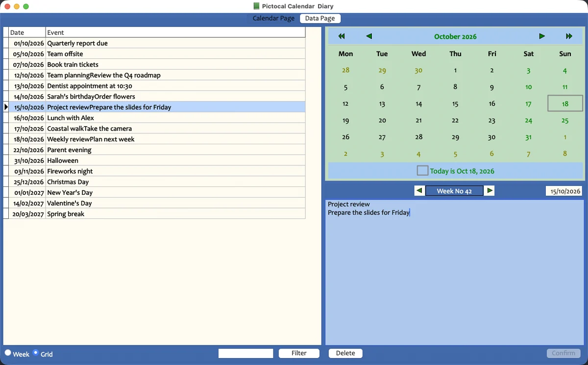This screenshot has width=588, height=365.
Task: Click the Event column header
Action: (175, 32)
